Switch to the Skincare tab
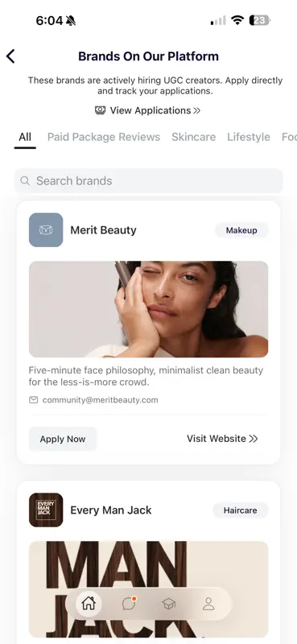This screenshot has height=644, width=297. pyautogui.click(x=193, y=137)
